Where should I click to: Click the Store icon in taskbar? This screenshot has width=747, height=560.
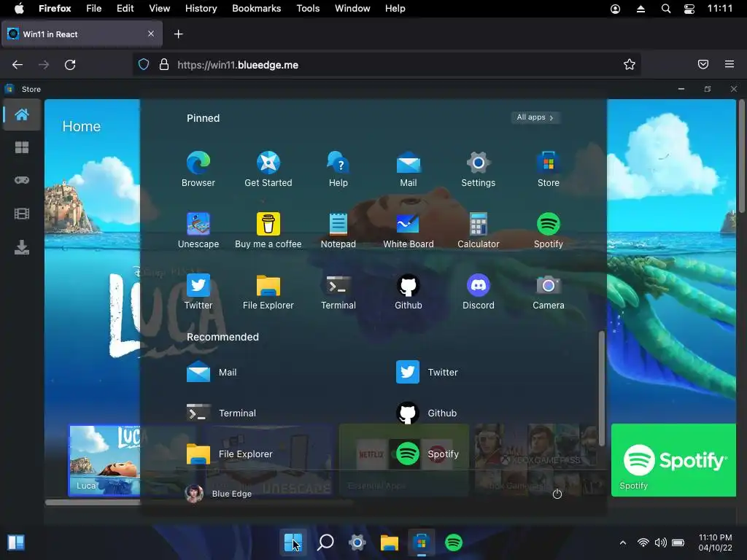point(422,542)
